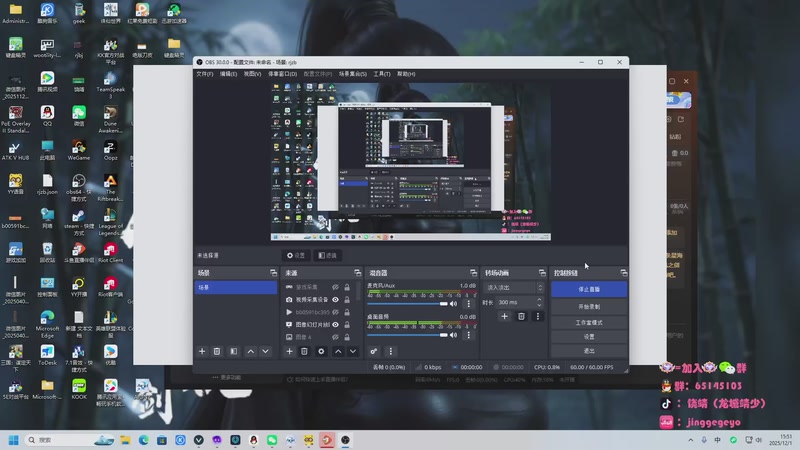Toggle visibility eye for 图像幻灯片放映 source

pyautogui.click(x=335, y=325)
